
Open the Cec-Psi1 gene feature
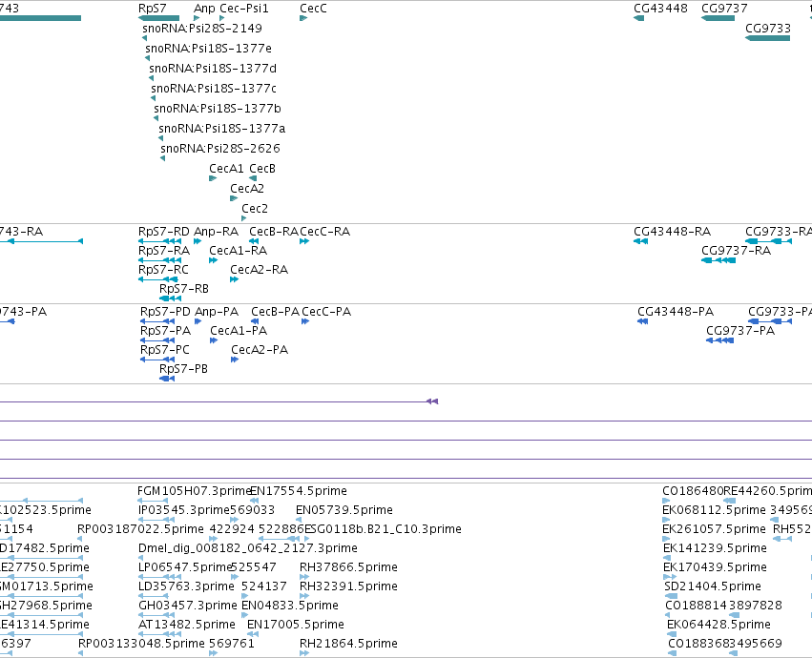pyautogui.click(x=221, y=18)
